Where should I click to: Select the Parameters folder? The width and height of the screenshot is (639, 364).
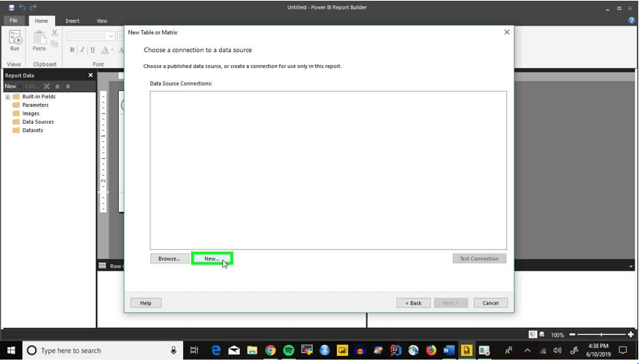pyautogui.click(x=31, y=105)
